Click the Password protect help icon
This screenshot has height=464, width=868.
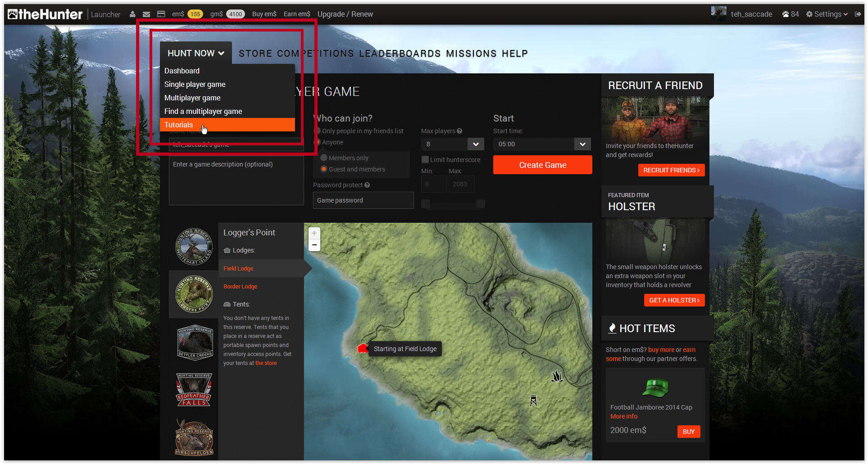pos(367,185)
